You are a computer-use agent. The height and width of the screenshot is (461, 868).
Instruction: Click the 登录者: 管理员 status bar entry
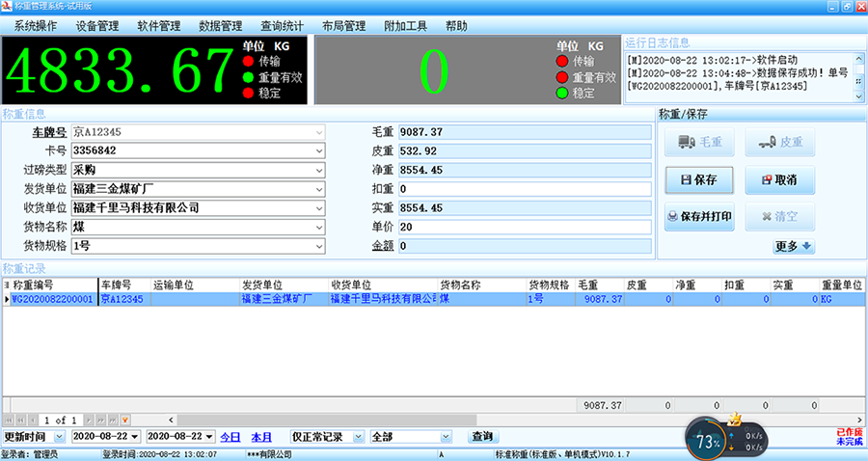tap(29, 454)
